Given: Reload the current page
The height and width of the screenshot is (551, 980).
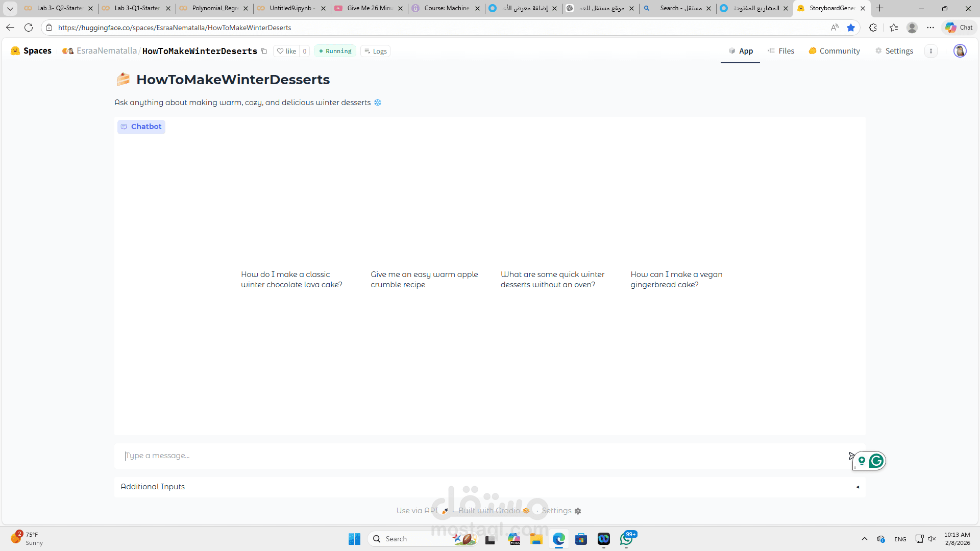Looking at the screenshot, I should point(29,28).
